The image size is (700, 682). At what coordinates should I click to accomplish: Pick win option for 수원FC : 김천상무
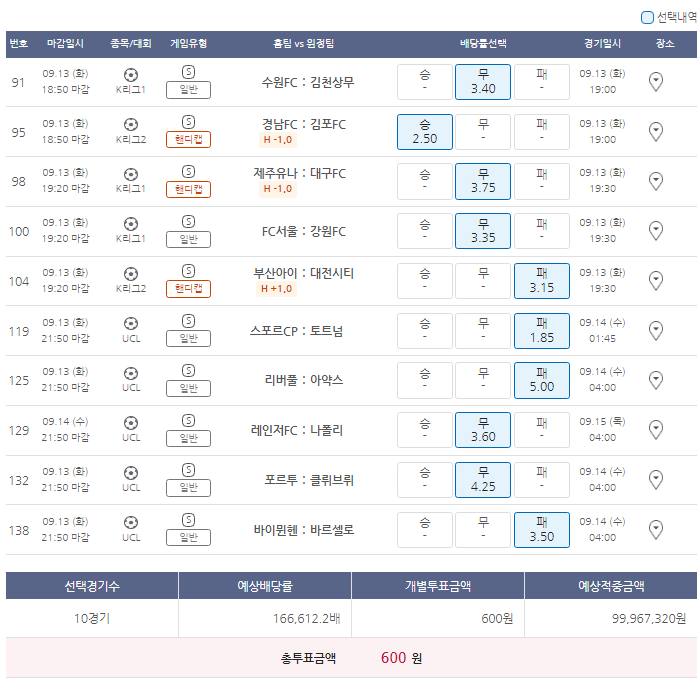coord(425,82)
